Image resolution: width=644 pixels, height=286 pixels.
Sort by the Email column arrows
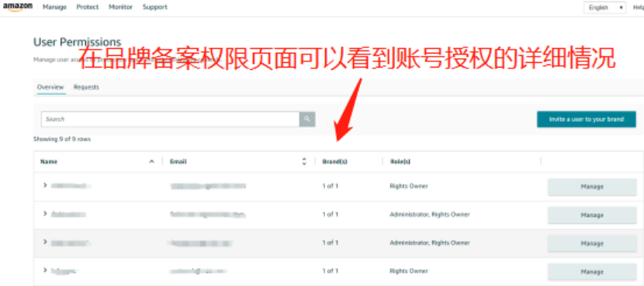(x=304, y=162)
